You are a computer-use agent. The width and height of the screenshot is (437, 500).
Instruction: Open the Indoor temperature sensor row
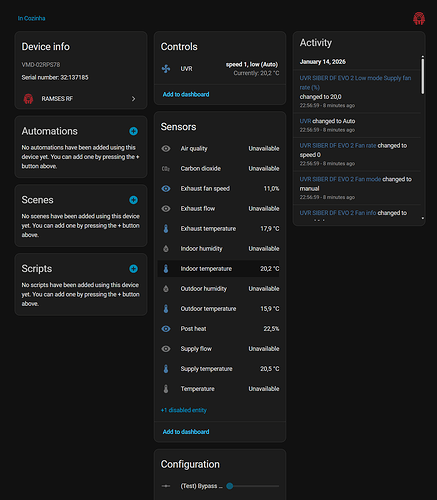(220, 269)
